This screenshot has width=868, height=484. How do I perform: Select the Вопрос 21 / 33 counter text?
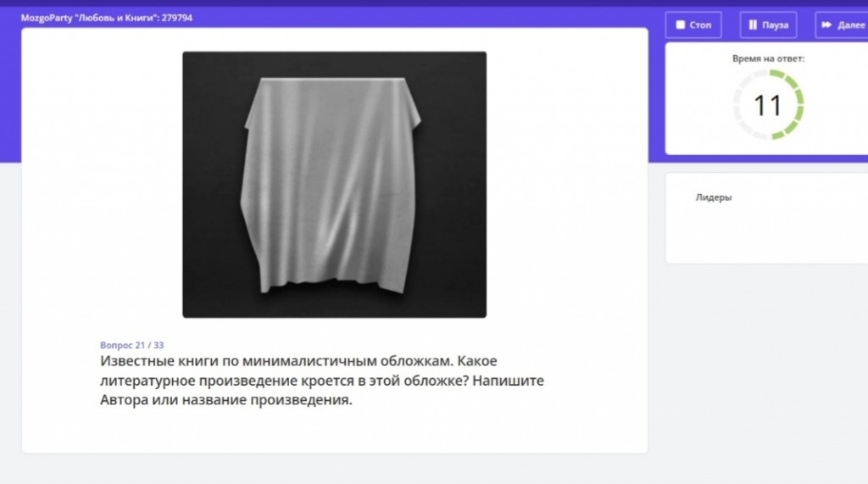point(131,345)
